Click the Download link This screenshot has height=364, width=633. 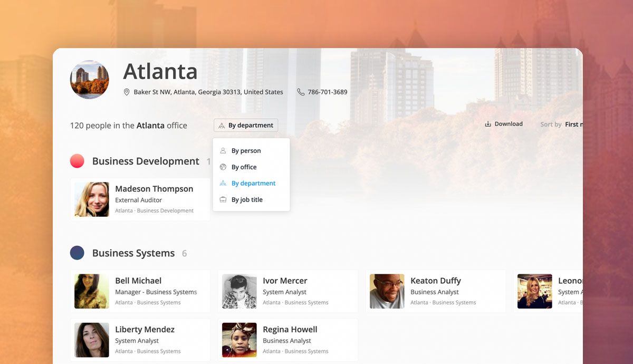pyautogui.click(x=508, y=123)
